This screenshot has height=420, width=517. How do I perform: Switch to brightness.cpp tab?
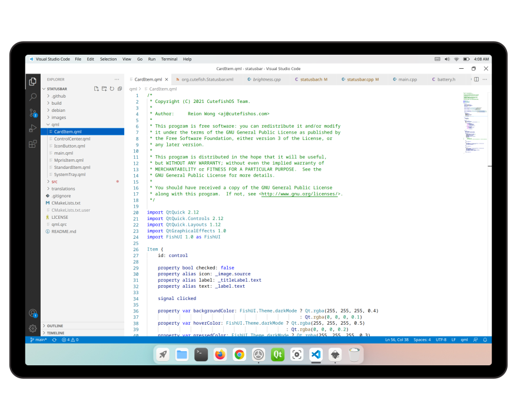(264, 79)
